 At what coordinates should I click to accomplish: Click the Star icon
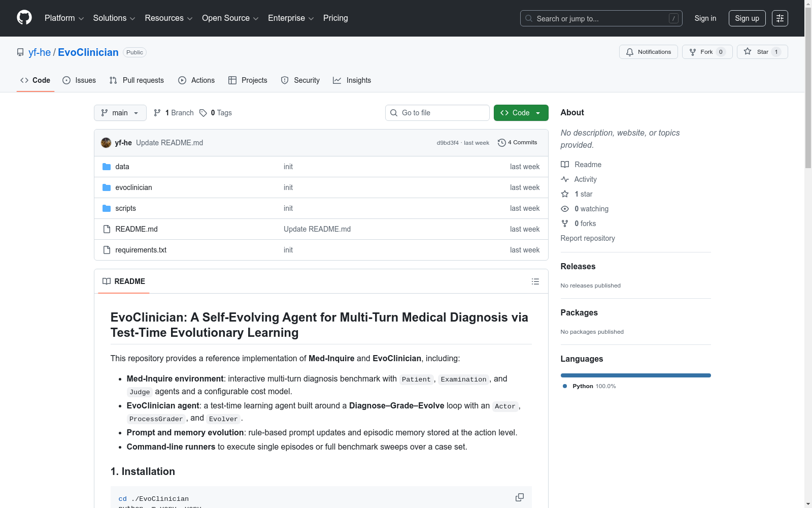(x=748, y=51)
